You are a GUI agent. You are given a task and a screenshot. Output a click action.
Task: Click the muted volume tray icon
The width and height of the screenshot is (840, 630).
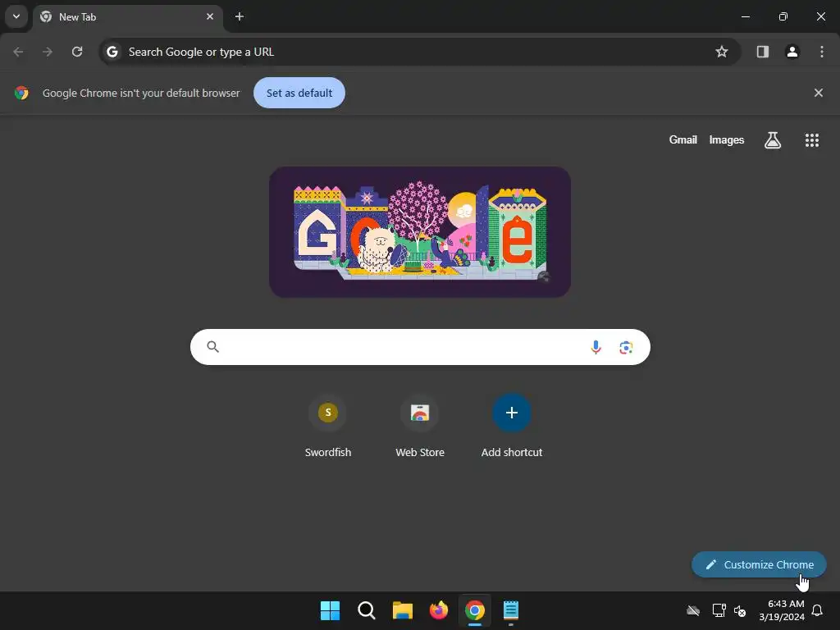[741, 610]
